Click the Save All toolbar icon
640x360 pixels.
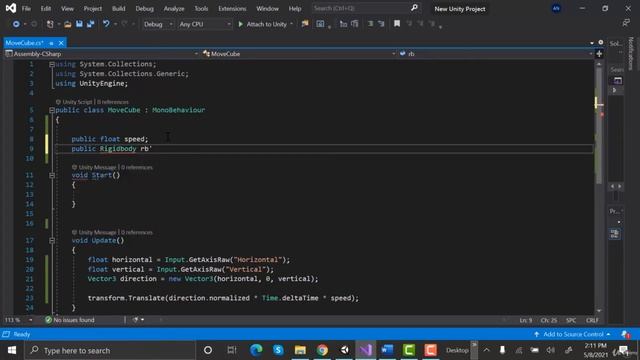[x=90, y=24]
